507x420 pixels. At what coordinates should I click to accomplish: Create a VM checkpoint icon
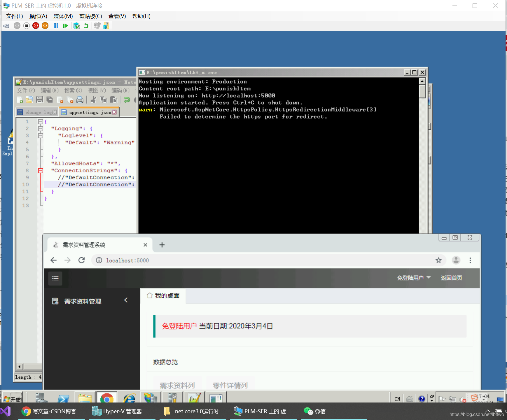77,26
